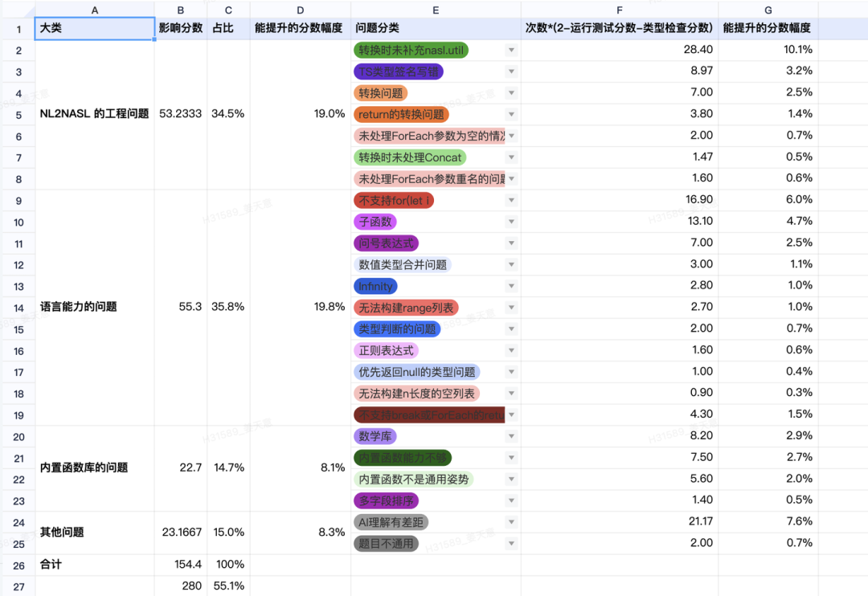Select column E header

[x=435, y=10]
